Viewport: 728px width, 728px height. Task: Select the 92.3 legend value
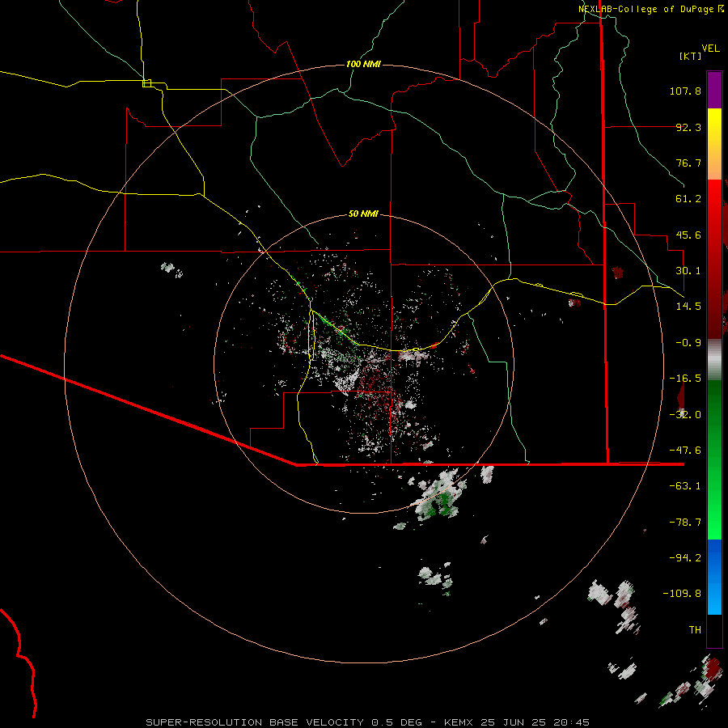pyautogui.click(x=688, y=127)
